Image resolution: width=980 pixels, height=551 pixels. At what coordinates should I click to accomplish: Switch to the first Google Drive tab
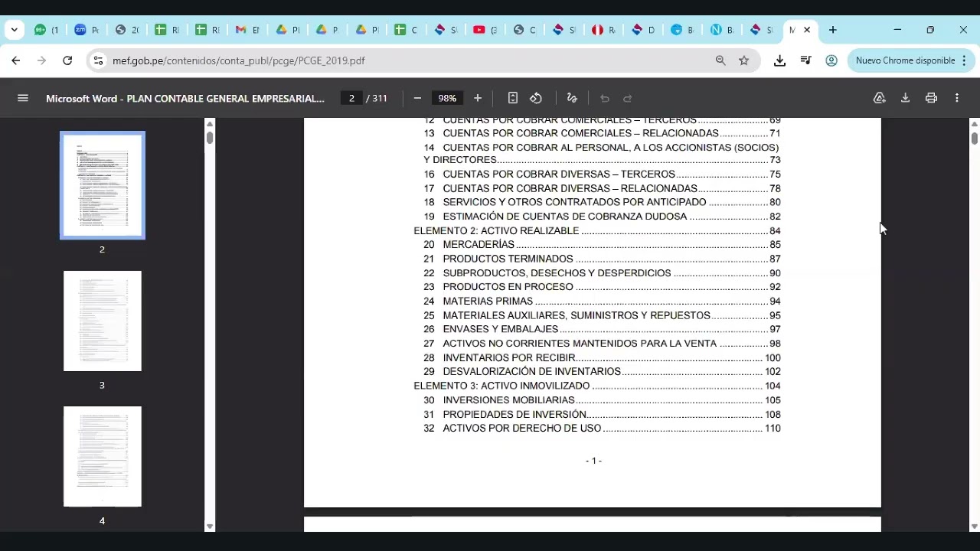(x=286, y=30)
